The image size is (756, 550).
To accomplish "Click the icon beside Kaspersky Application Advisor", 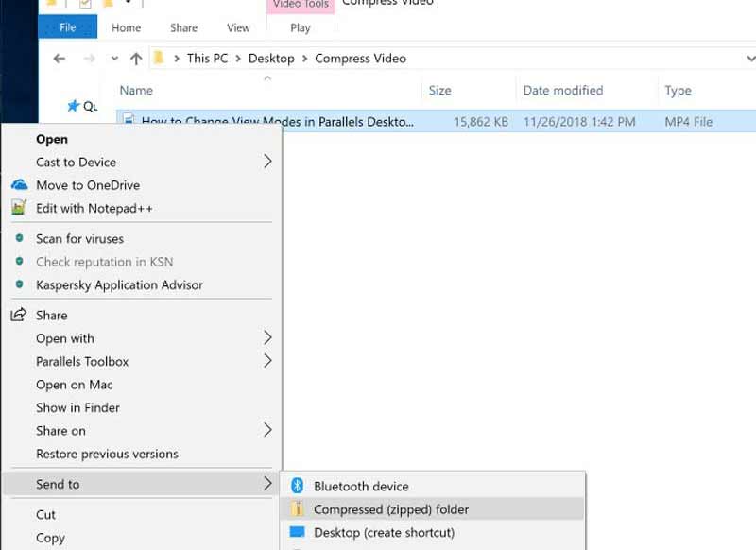I will [x=19, y=284].
